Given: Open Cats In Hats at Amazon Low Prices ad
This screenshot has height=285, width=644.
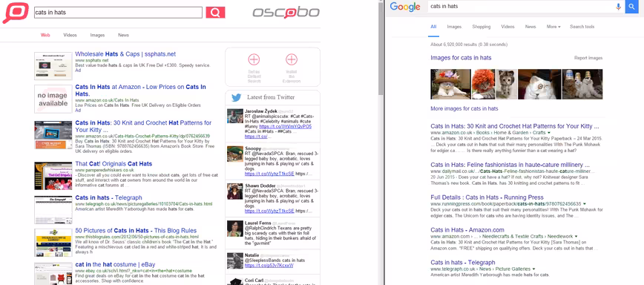Looking at the screenshot, I should pos(140,91).
